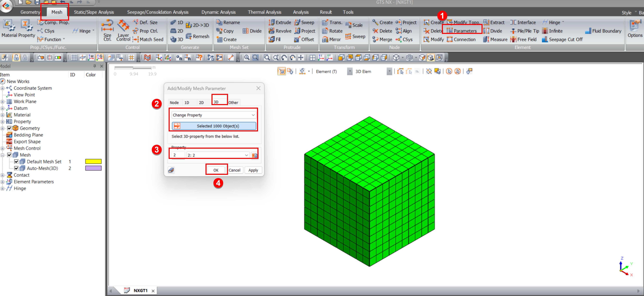Open the element Parameters tool
Viewport: 644px width, 296px height.
(x=462, y=31)
